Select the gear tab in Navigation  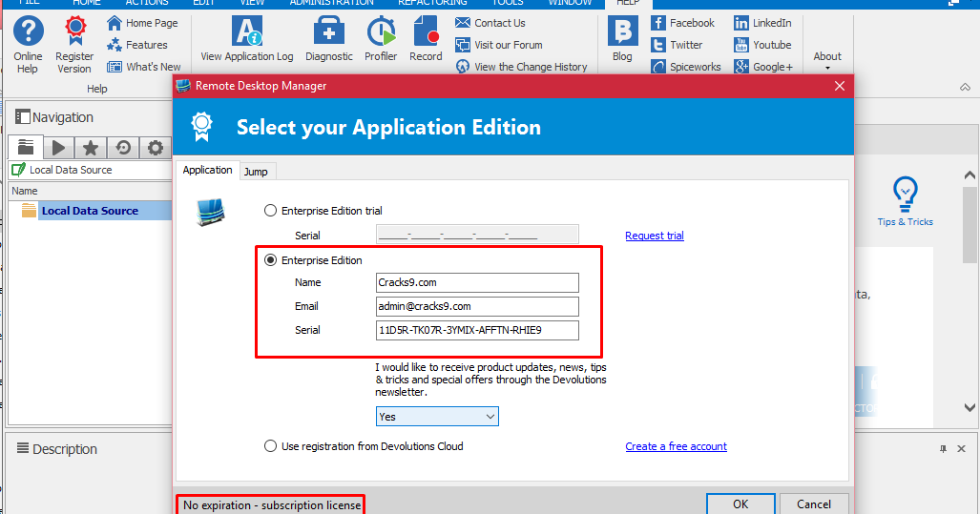(155, 148)
